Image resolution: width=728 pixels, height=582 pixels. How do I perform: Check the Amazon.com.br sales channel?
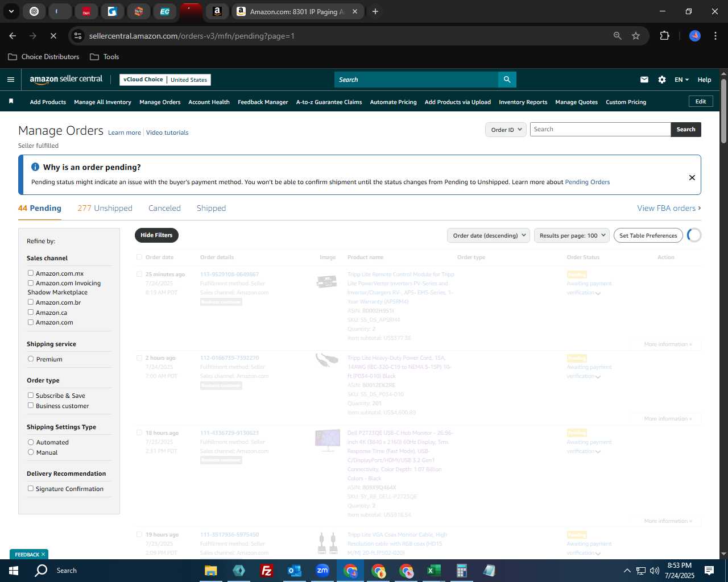(31, 302)
